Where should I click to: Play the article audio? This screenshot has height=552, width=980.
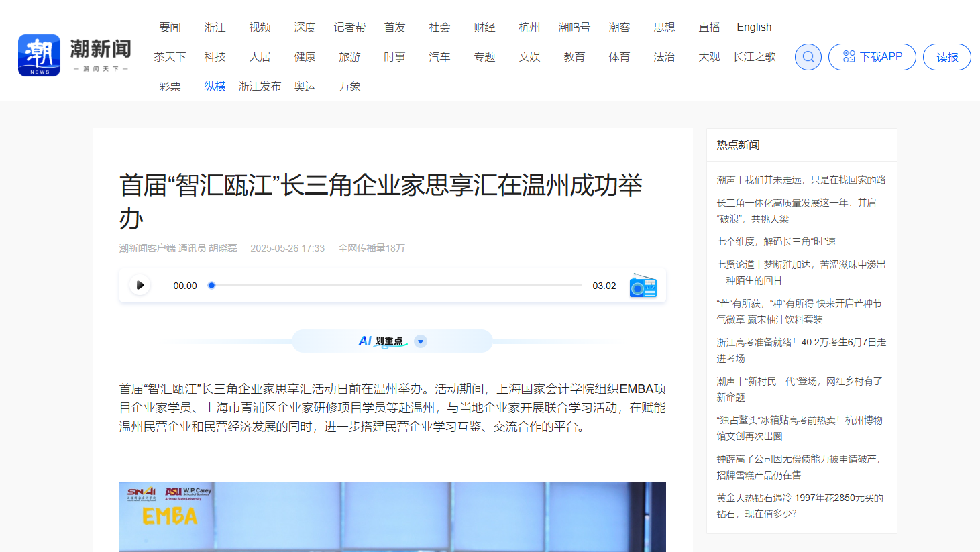pyautogui.click(x=140, y=286)
